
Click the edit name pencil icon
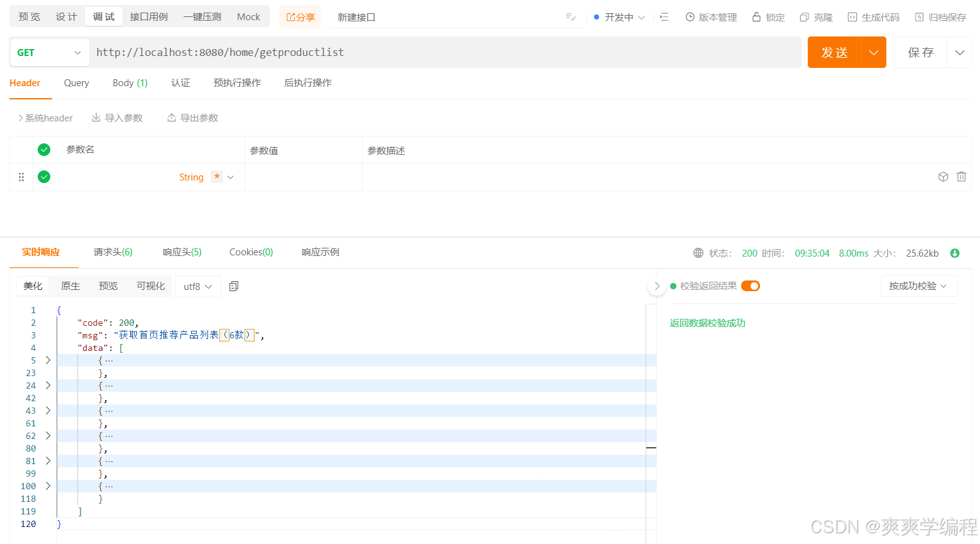[x=571, y=17]
